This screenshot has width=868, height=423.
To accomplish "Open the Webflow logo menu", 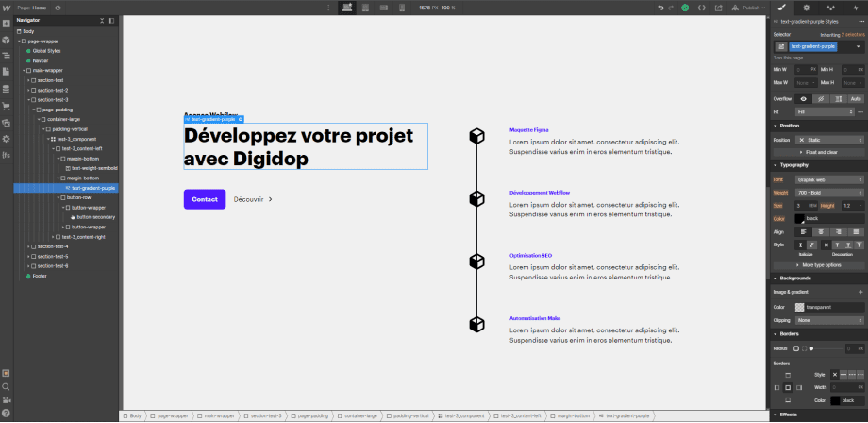I will pos(6,8).
